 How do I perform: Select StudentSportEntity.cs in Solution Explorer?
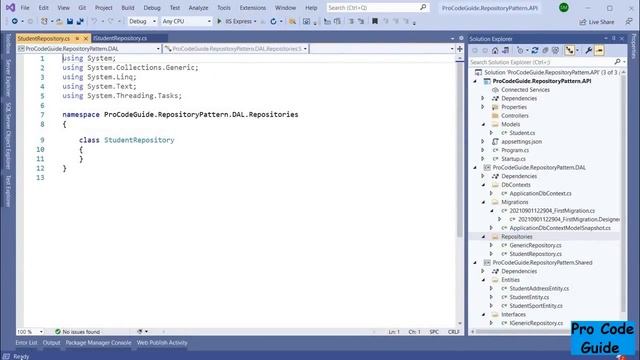click(536, 306)
